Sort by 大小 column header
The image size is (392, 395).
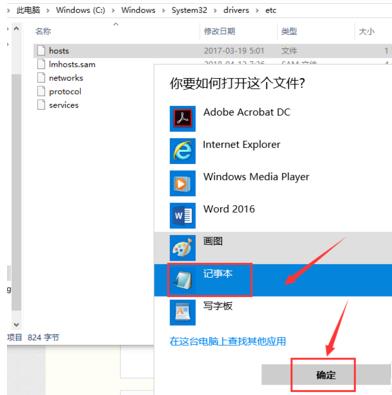367,31
